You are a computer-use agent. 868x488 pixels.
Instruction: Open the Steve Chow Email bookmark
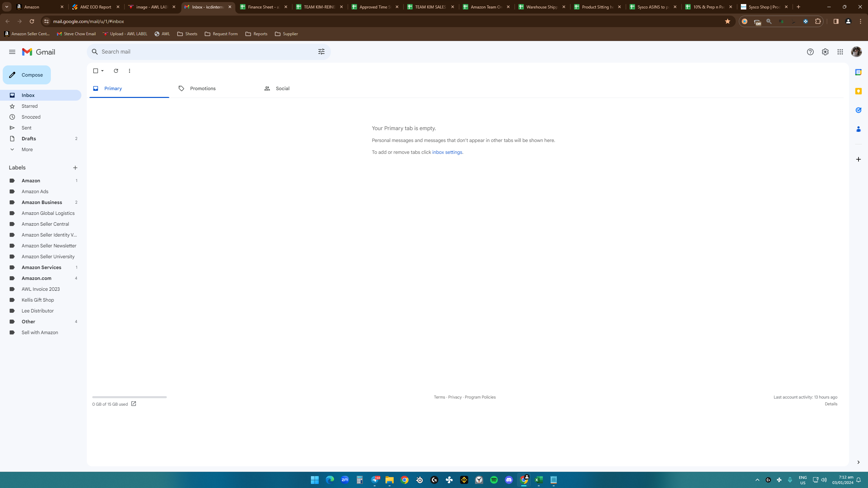point(76,34)
